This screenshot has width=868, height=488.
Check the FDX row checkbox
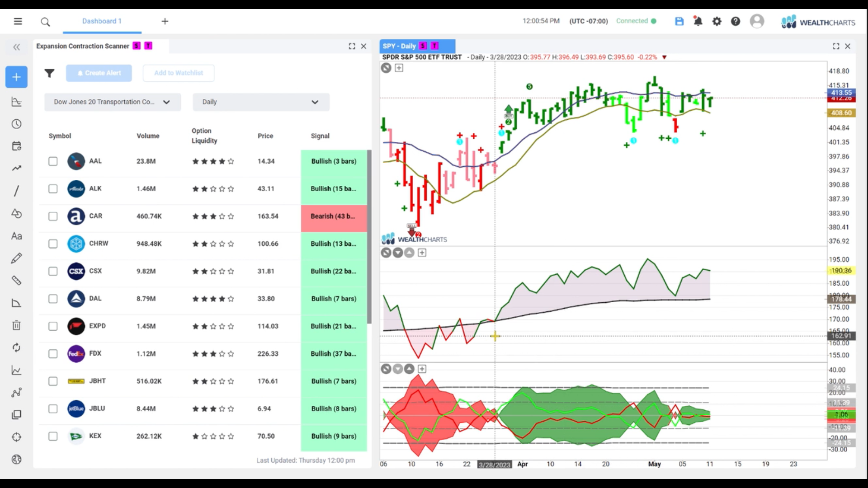[x=53, y=354]
